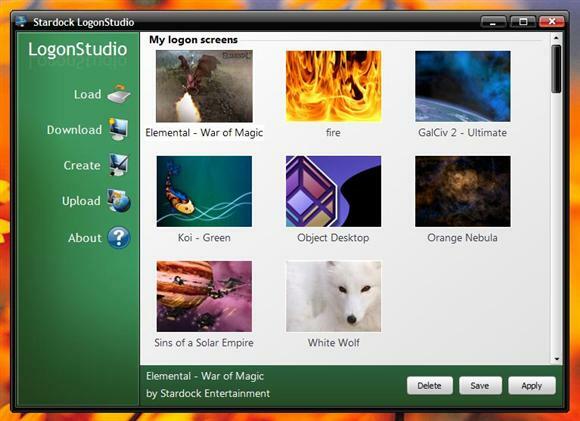Click the Load drive icon
The height and width of the screenshot is (421, 580).
click(x=119, y=94)
